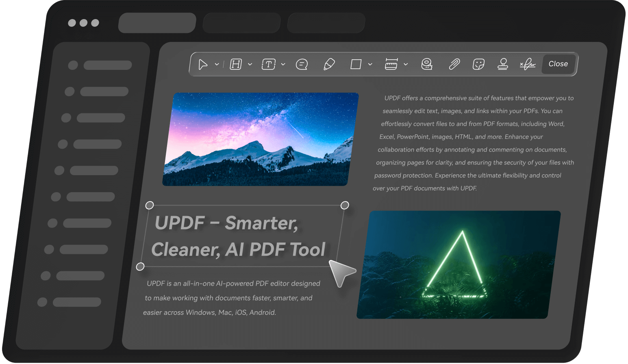Expand the text box tool options chevron
The image size is (628, 364).
(x=283, y=64)
